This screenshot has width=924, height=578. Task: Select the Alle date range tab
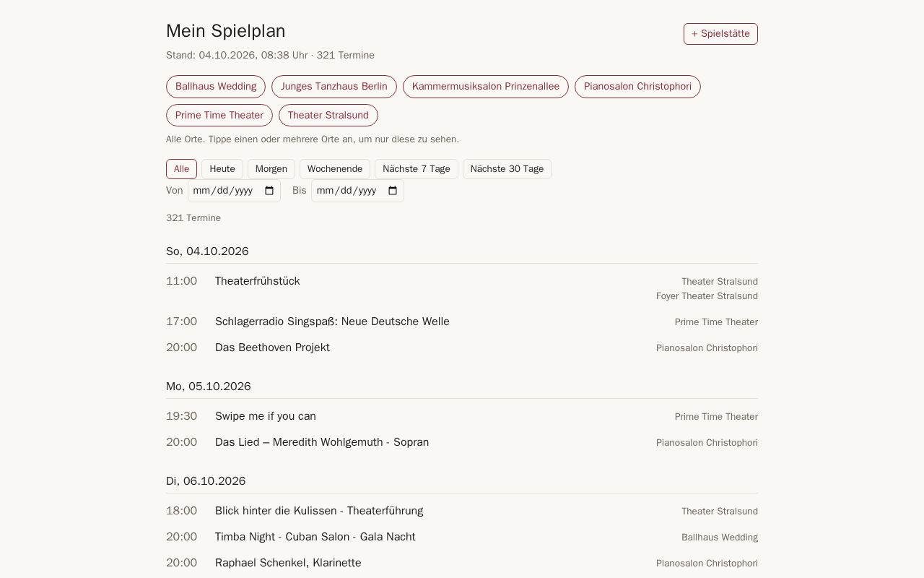click(x=181, y=169)
